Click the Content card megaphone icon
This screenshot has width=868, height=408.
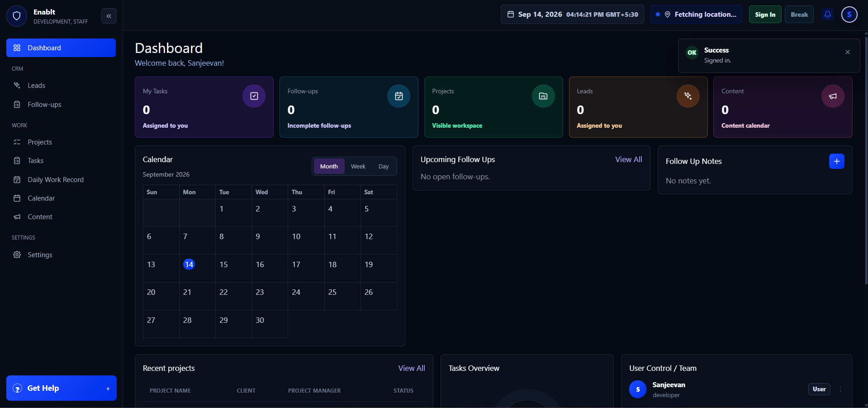tap(833, 96)
